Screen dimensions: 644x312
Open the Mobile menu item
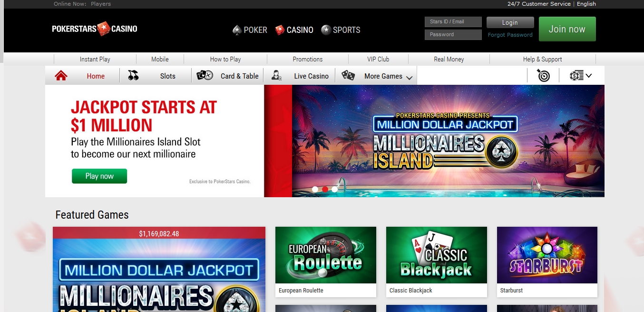(x=160, y=59)
